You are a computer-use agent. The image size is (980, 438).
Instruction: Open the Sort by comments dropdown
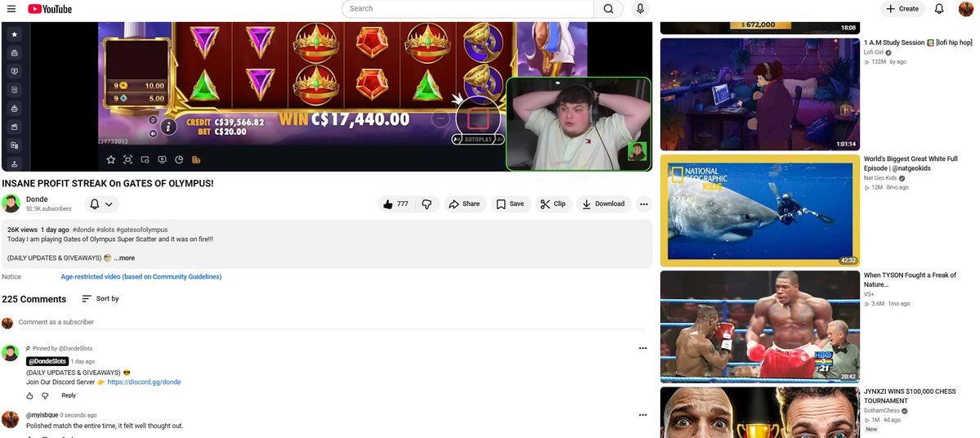101,298
